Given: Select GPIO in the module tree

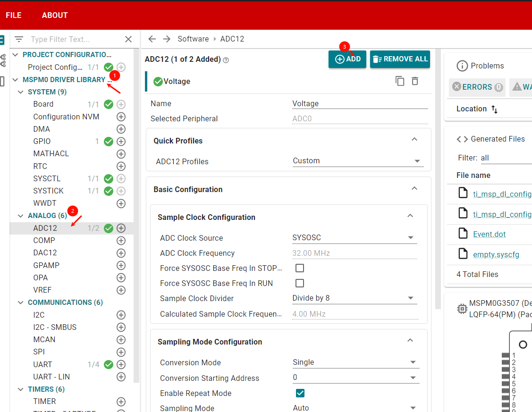Looking at the screenshot, I should click(42, 142).
